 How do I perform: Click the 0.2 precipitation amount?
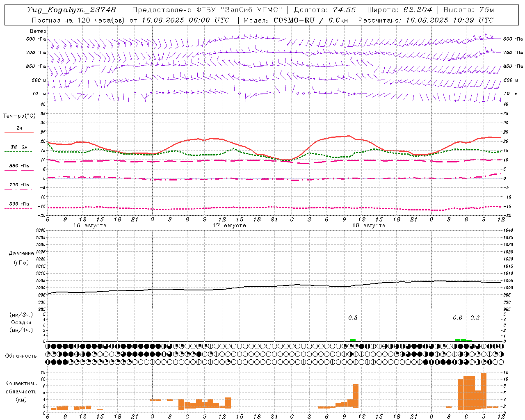pos(475,318)
